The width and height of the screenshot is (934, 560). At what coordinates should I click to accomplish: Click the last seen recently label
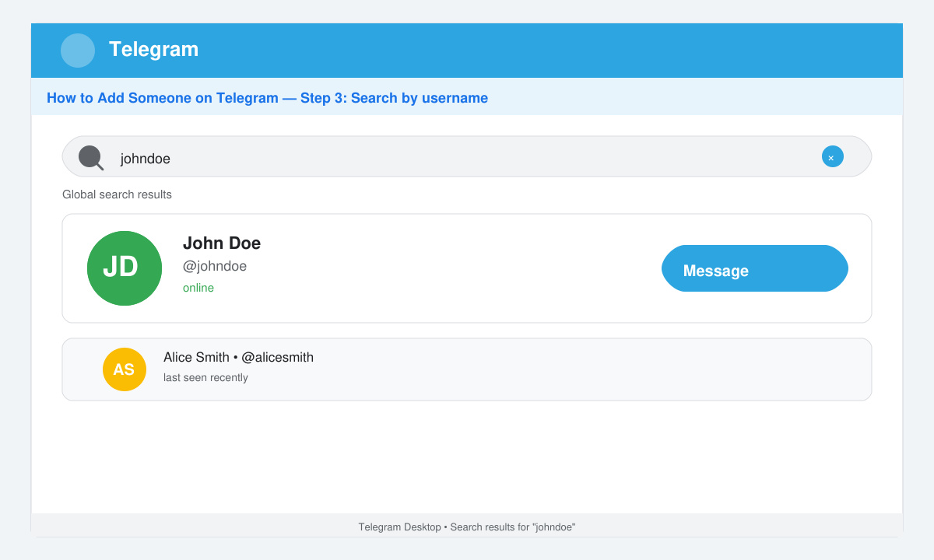[x=205, y=378]
